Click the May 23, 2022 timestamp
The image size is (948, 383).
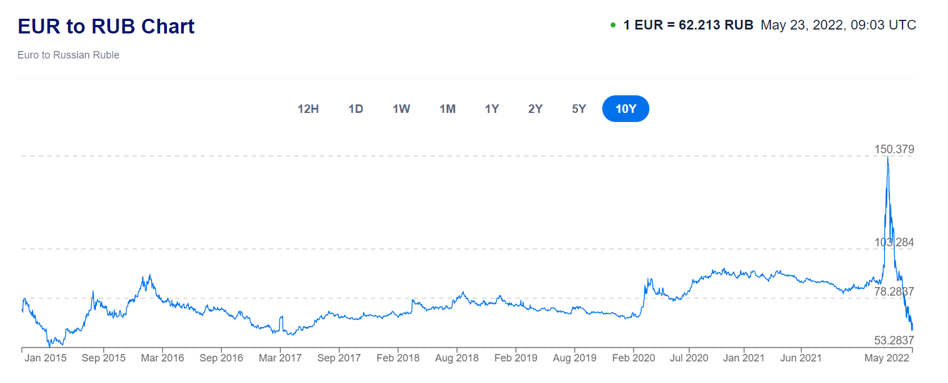(839, 25)
